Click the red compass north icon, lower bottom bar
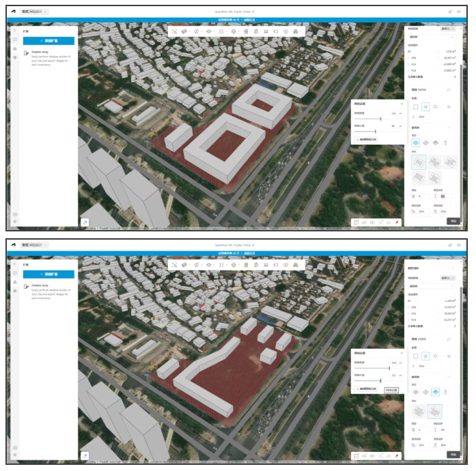Screen dimensions: 476x471 tap(397, 456)
